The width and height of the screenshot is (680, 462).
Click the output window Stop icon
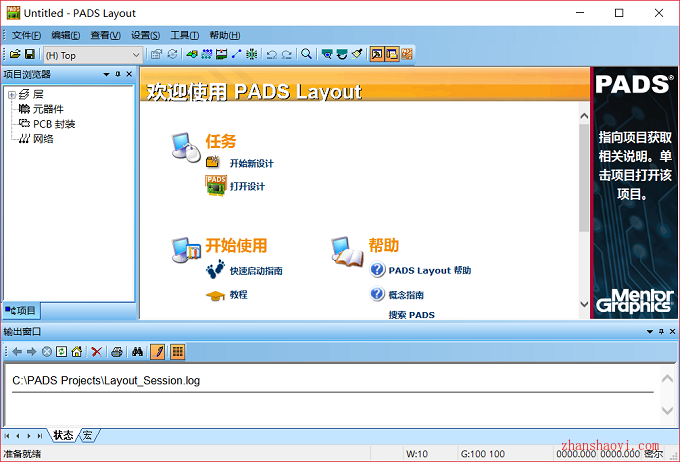pos(47,352)
